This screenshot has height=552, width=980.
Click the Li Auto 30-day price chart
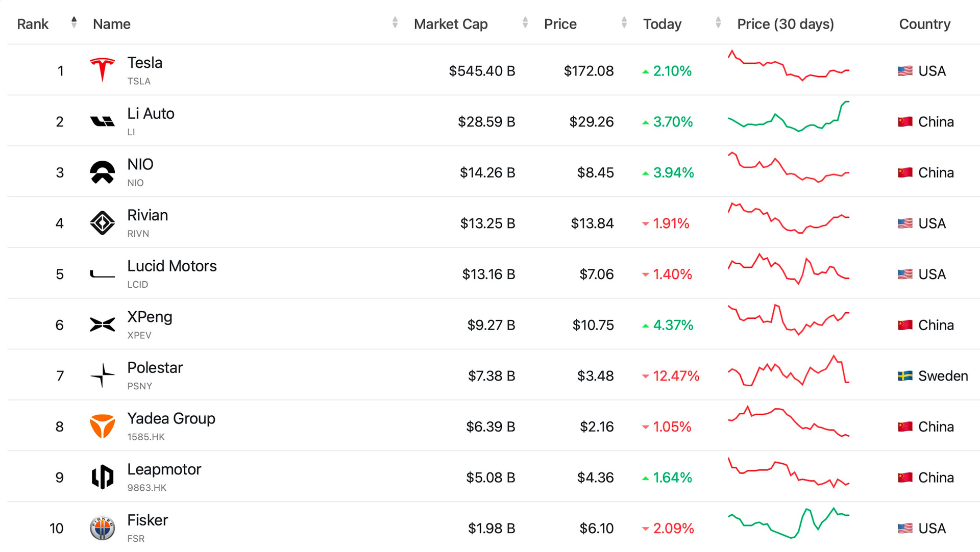click(789, 117)
